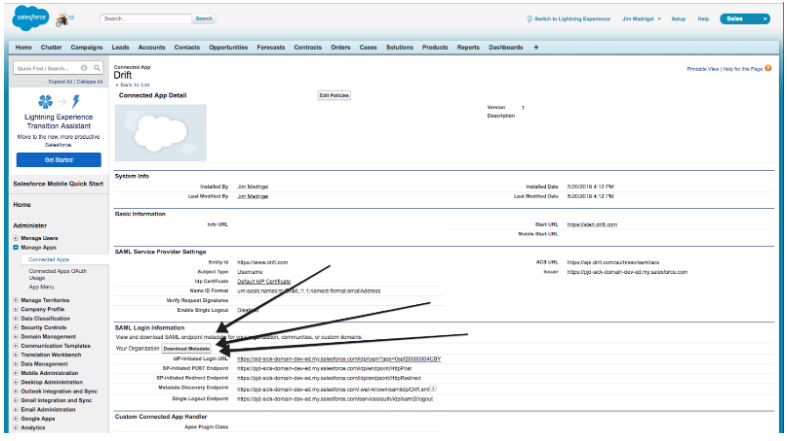This screenshot has height=441, width=789.
Task: Switch to the Accounts tab
Action: click(x=151, y=47)
